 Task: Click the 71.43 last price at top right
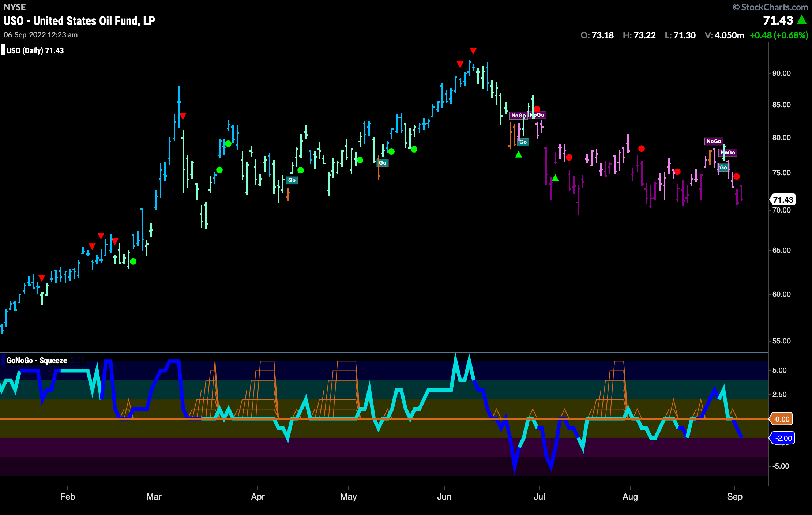coord(778,20)
